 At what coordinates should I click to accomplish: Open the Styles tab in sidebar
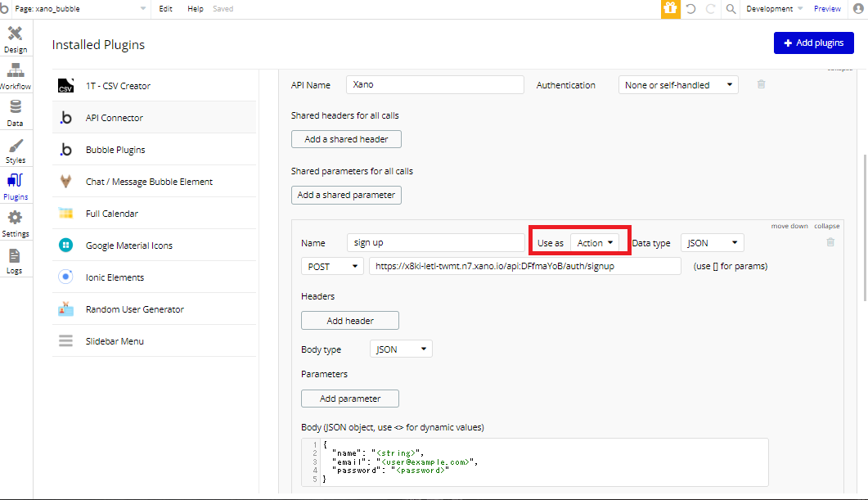tap(16, 151)
